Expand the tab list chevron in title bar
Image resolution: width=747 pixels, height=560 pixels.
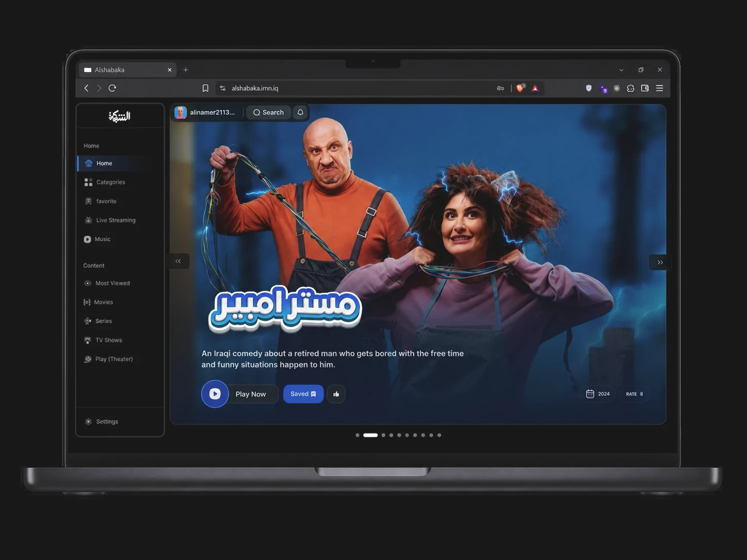(621, 70)
